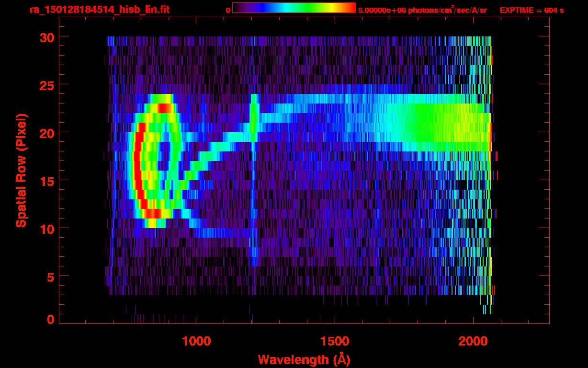Viewport: 588px width, 368px height.
Task: Click the x-axis tick label 2000
Action: [x=473, y=341]
